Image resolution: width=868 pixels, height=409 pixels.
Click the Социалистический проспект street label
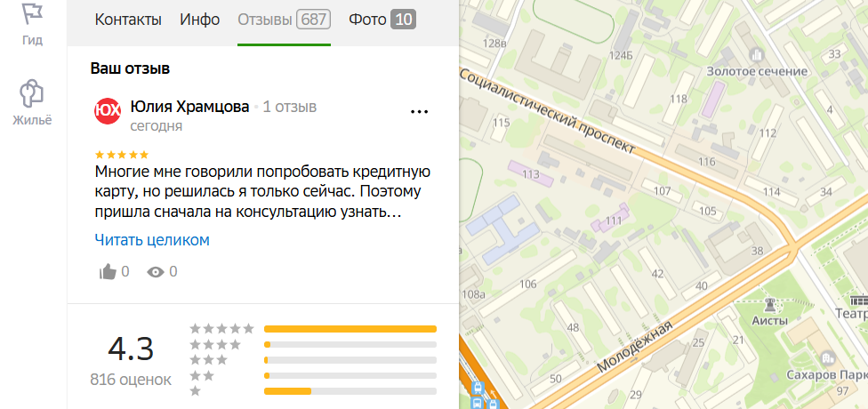[549, 112]
